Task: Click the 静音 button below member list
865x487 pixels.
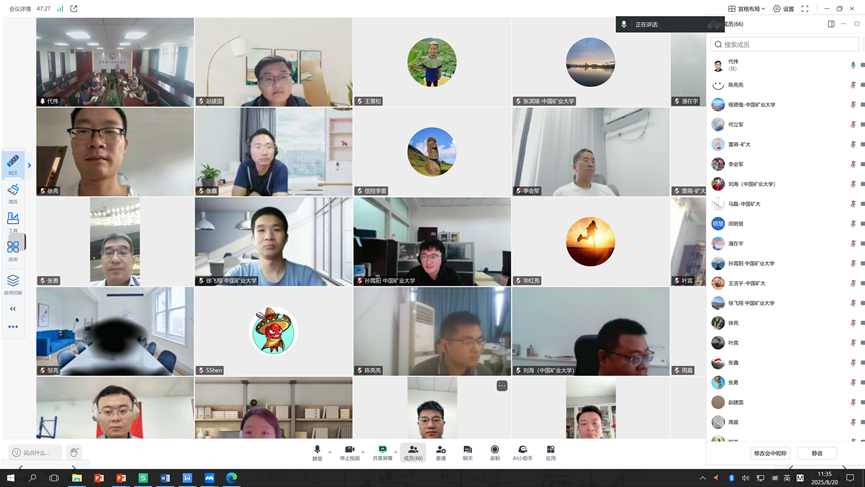Action: click(x=817, y=453)
